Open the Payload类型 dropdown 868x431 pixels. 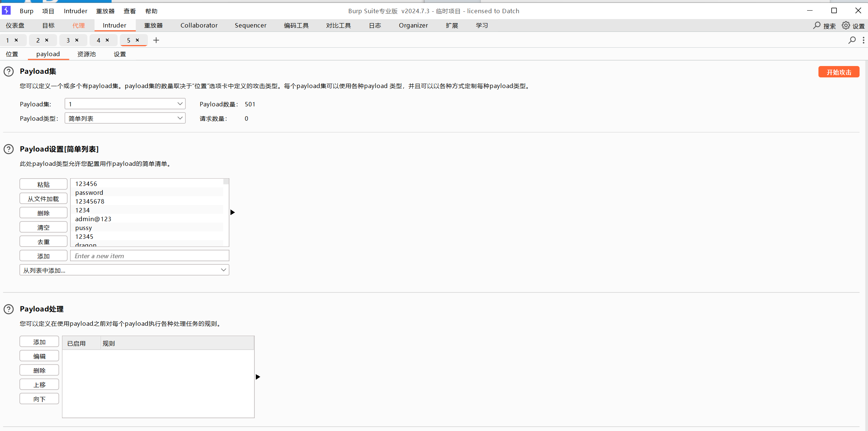pyautogui.click(x=125, y=118)
